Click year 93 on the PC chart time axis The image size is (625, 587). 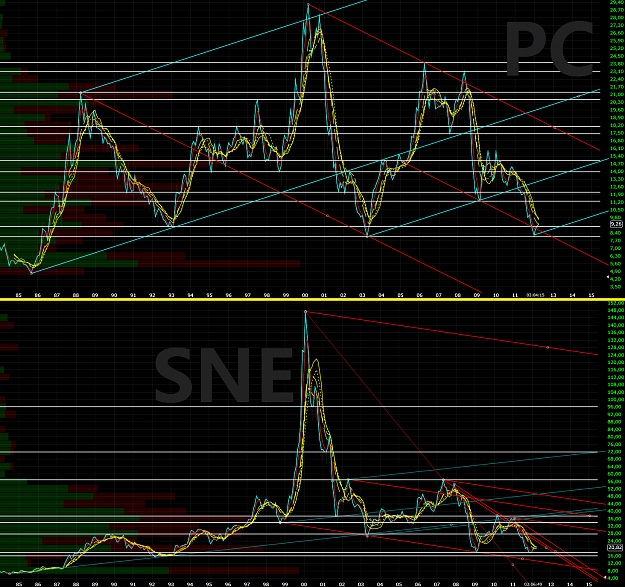[x=171, y=295]
